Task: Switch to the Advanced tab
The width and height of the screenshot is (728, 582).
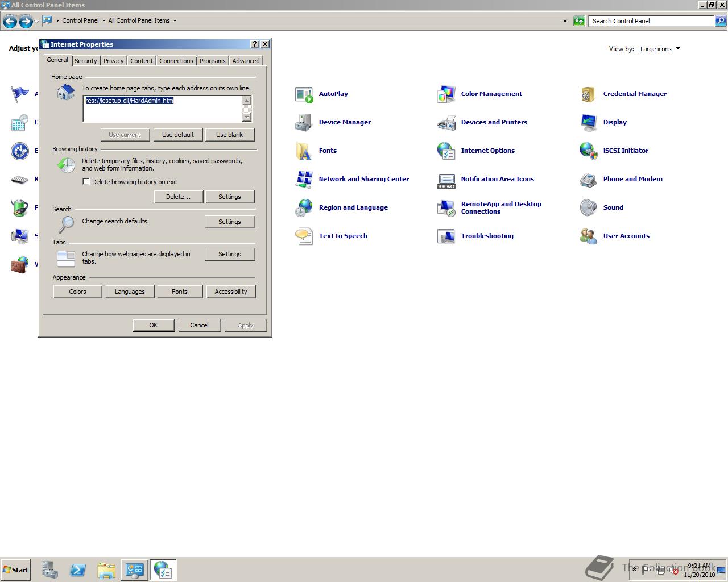Action: pos(246,61)
